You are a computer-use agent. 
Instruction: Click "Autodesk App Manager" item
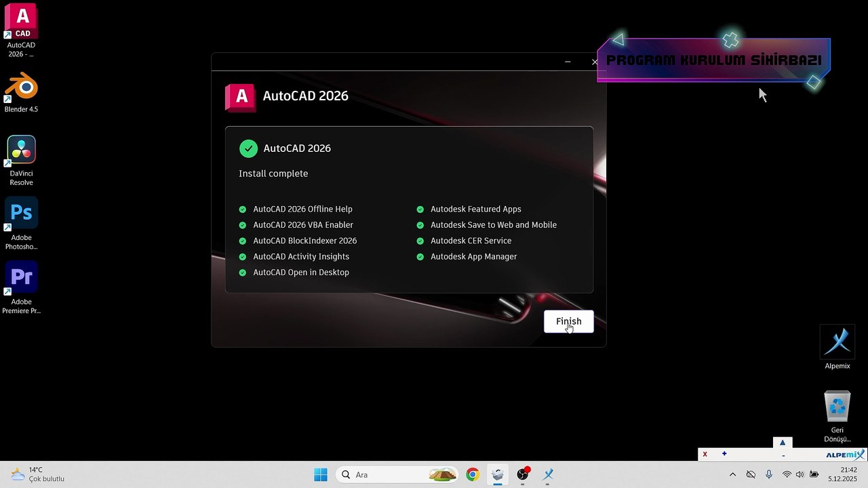[474, 257]
